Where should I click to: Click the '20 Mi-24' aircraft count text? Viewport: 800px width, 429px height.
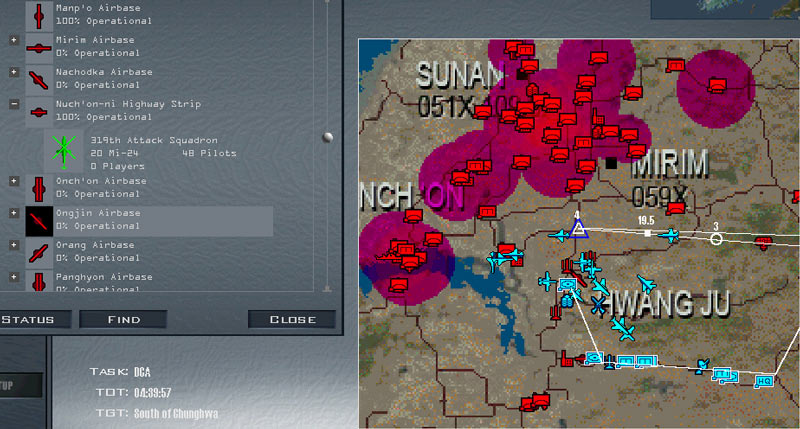point(113,153)
